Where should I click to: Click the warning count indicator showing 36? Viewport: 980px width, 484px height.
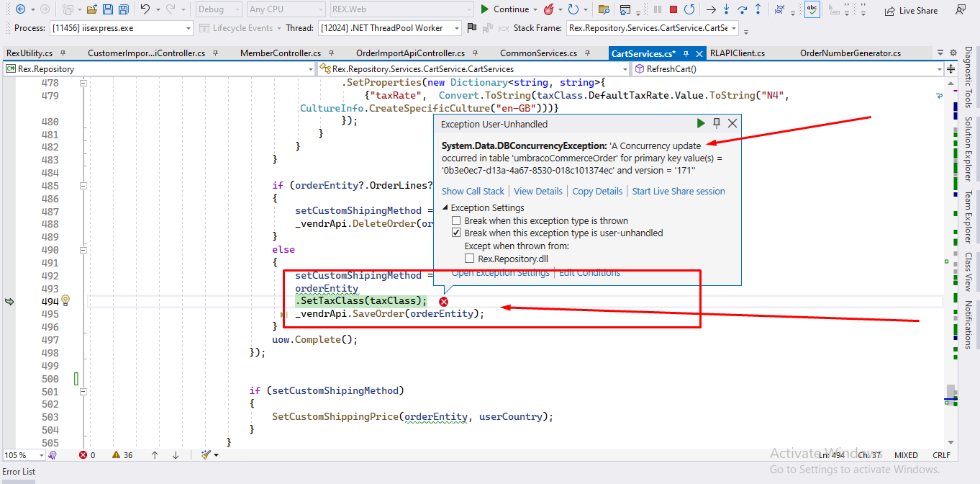(x=122, y=455)
